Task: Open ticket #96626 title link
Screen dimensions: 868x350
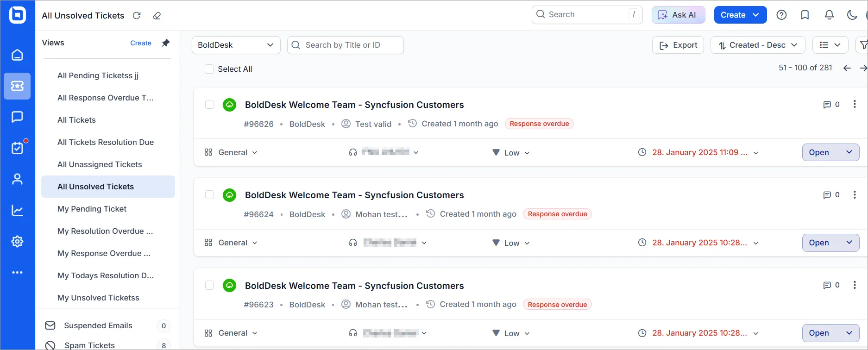Action: (354, 105)
